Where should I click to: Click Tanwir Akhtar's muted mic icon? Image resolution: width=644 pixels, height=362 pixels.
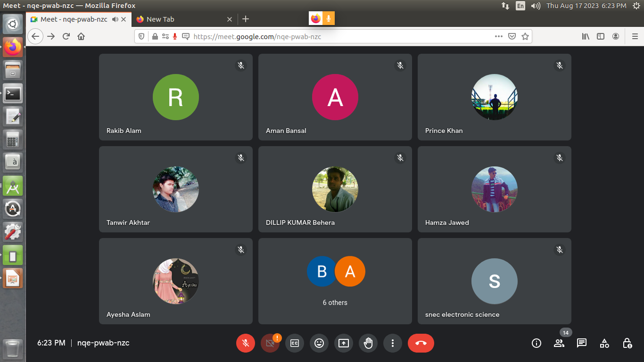pyautogui.click(x=241, y=158)
